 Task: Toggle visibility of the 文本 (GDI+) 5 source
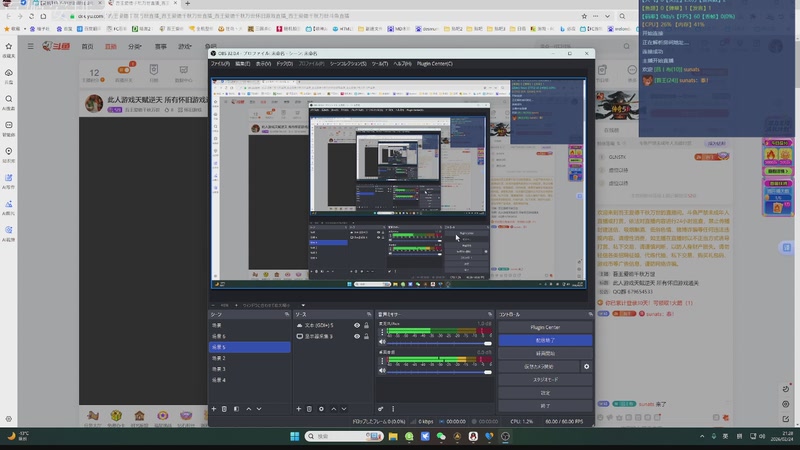point(357,326)
